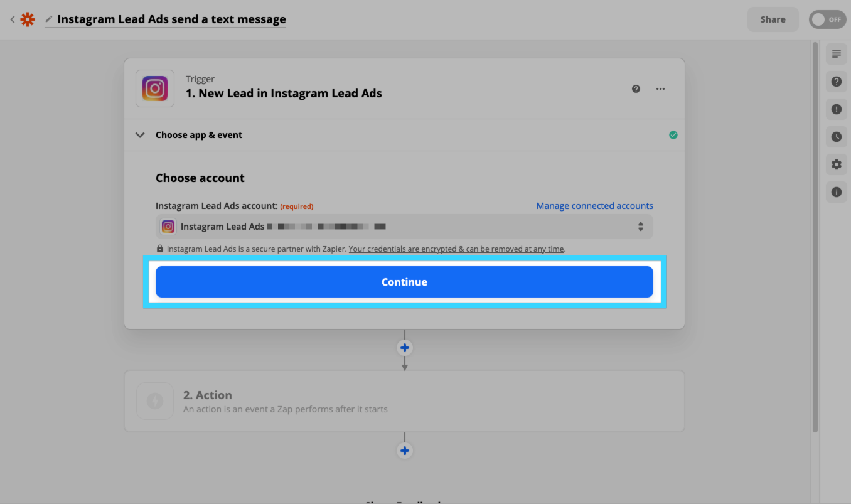Open the Instagram Lead Ads account dropdown
The image size is (851, 504).
(x=404, y=227)
